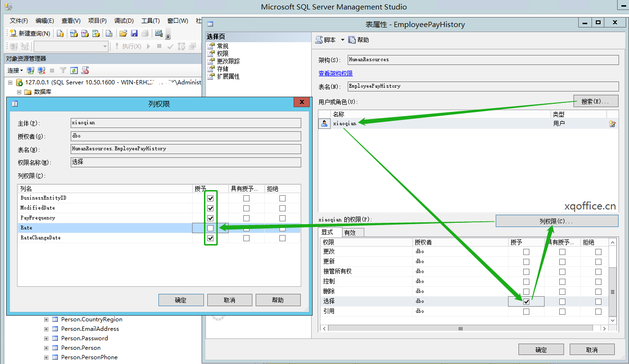Switch to the 有效 permissions tab

353,232
